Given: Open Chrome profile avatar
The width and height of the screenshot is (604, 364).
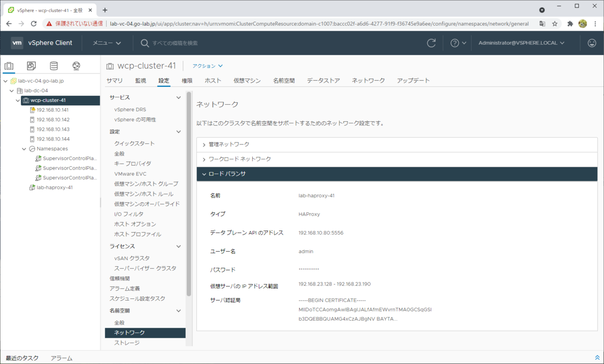Looking at the screenshot, I should pos(583,23).
